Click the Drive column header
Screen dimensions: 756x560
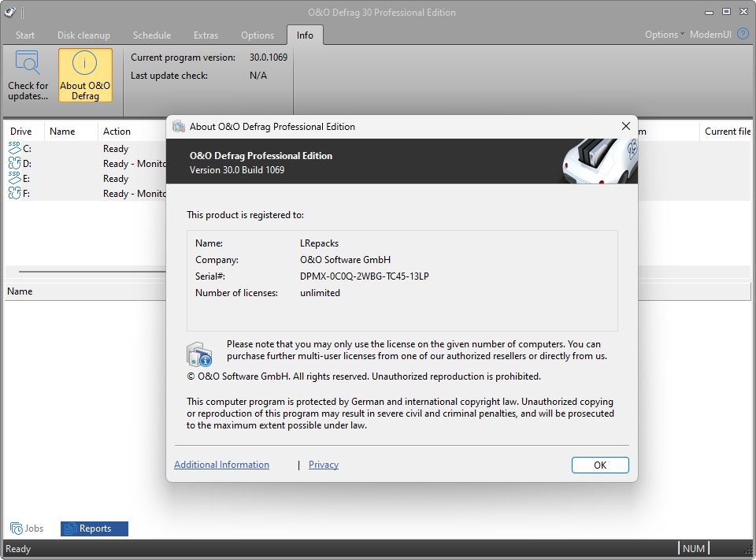(x=24, y=132)
